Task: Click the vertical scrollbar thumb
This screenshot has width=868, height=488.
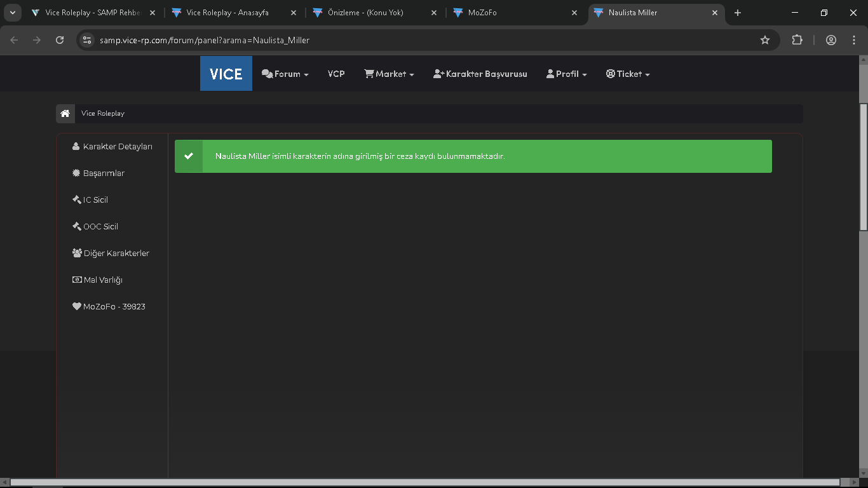Action: pyautogui.click(x=863, y=166)
